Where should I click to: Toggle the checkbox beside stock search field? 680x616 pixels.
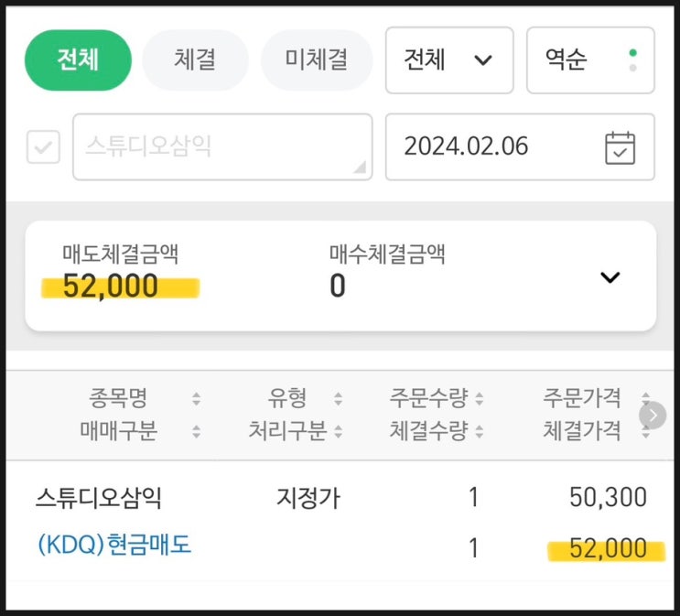pos(43,147)
